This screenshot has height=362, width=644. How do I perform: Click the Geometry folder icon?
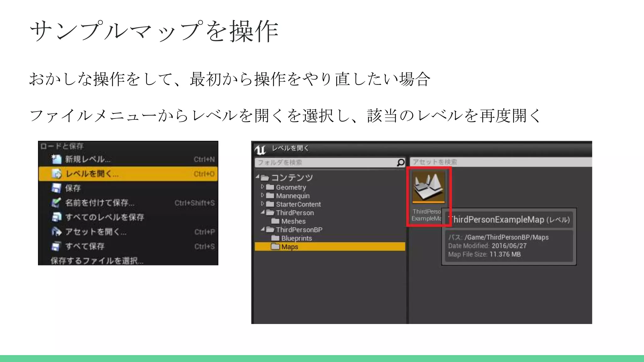(270, 187)
